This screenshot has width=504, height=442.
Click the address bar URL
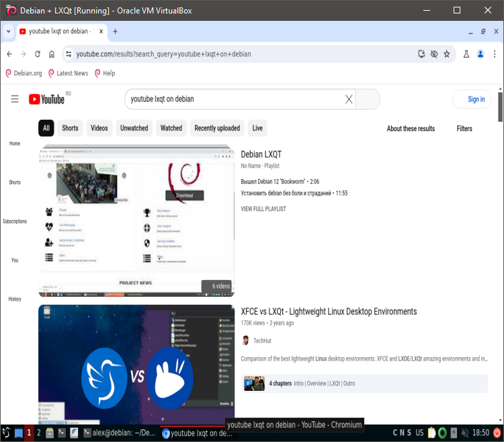[163, 54]
